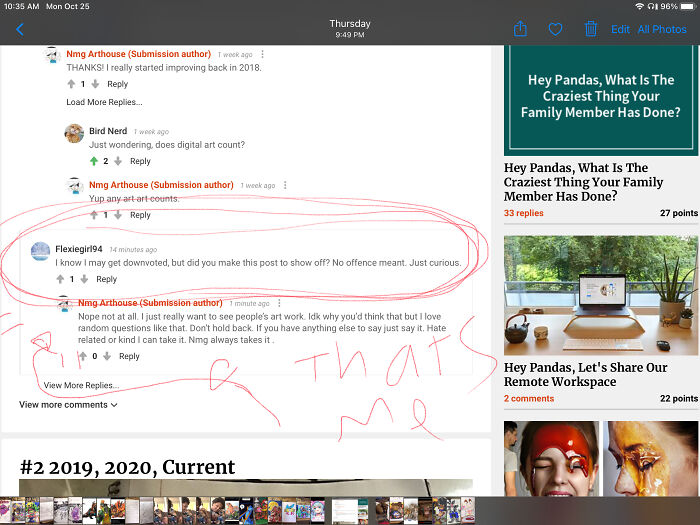Reply to Flexiegirl94's comment
Viewport: 700px width, 525px height.
coord(106,279)
